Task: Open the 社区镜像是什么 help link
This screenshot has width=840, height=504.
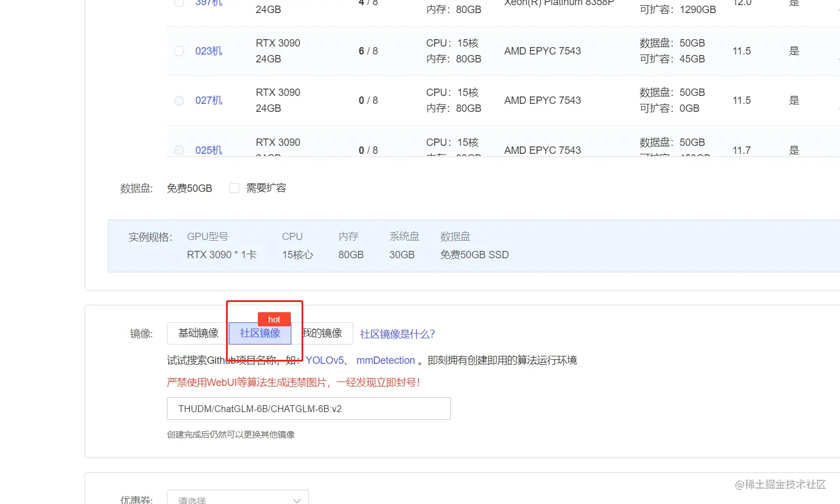Action: [398, 334]
